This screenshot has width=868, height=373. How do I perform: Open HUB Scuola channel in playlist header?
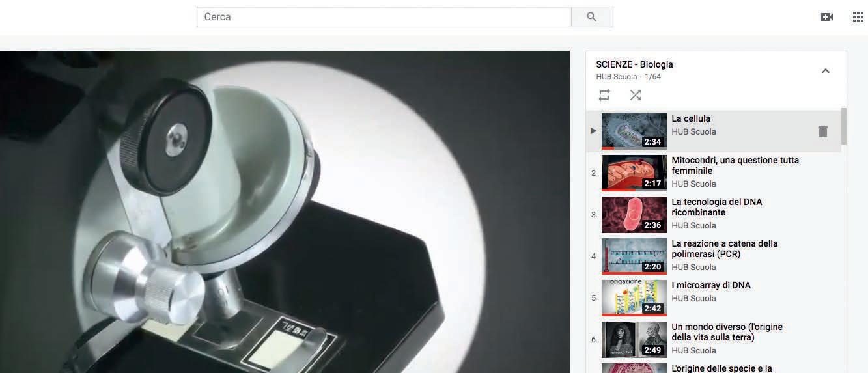coord(617,77)
